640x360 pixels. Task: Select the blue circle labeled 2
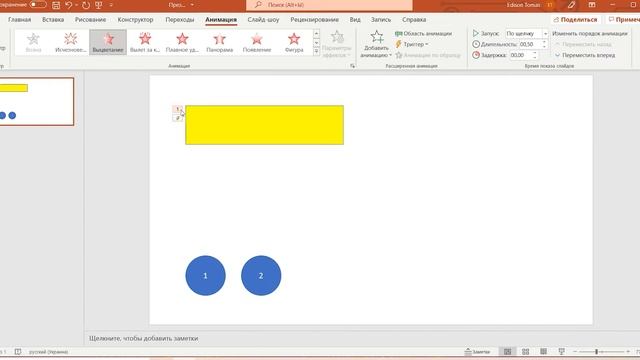point(261,276)
